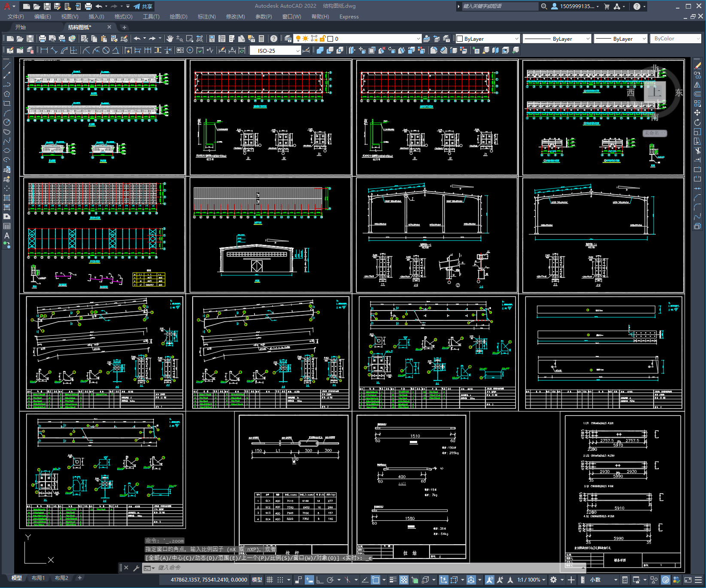This screenshot has height=588, width=706.
Task: Switch to the 布局1 layout tab
Action: point(38,578)
